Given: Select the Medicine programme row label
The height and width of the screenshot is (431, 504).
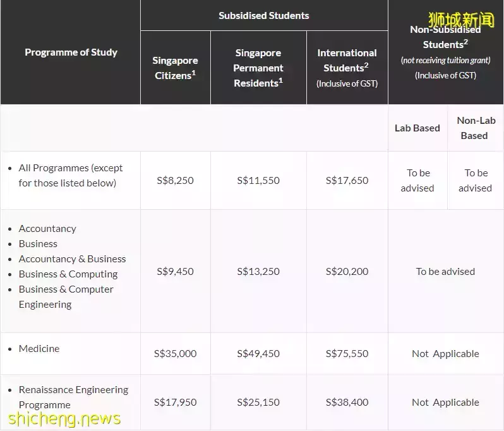Looking at the screenshot, I should click(39, 349).
